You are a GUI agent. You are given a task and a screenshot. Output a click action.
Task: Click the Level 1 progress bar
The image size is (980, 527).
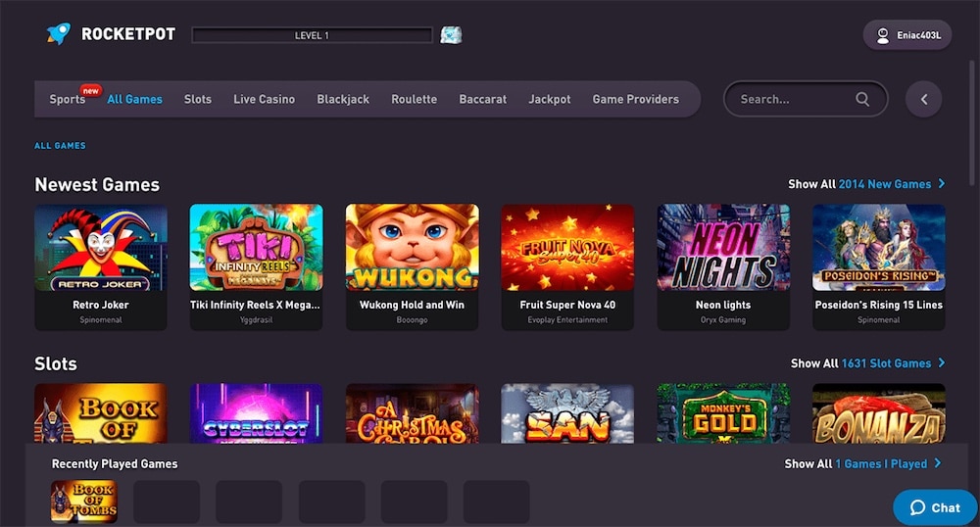(312, 35)
